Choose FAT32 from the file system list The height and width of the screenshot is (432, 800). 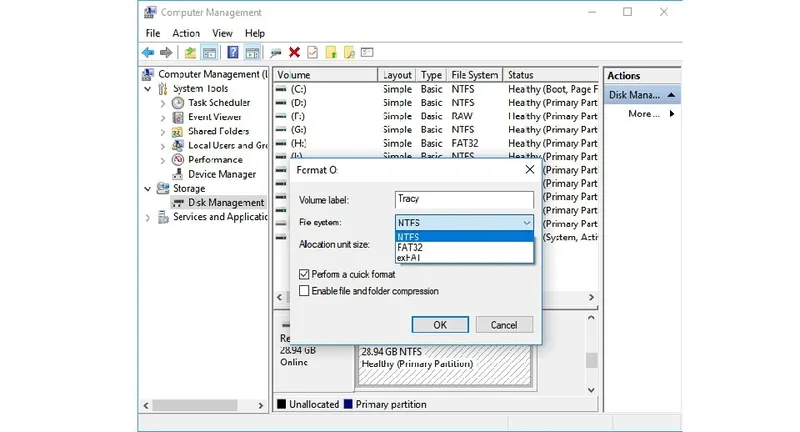(x=464, y=247)
